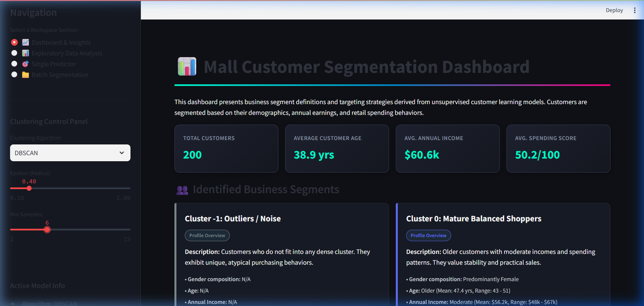Open the three-dot main menu
The width and height of the screenshot is (644, 306).
(635, 10)
